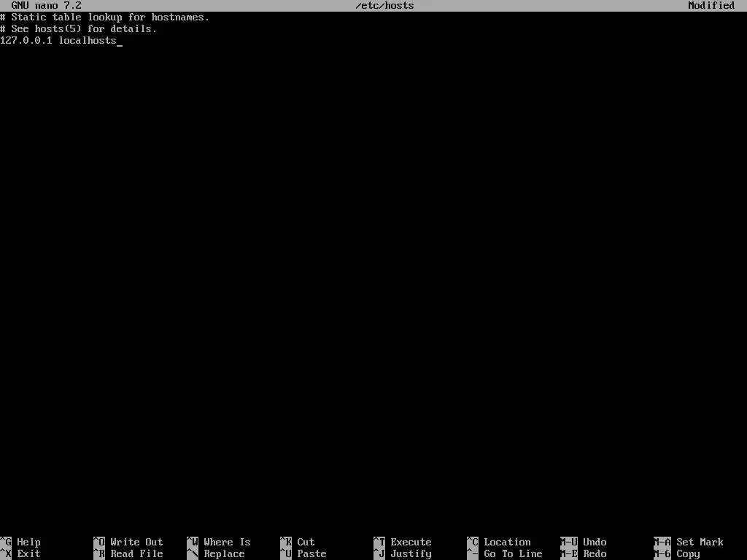
Task: Click the /etc/hosts filename in the title bar
Action: pos(385,6)
